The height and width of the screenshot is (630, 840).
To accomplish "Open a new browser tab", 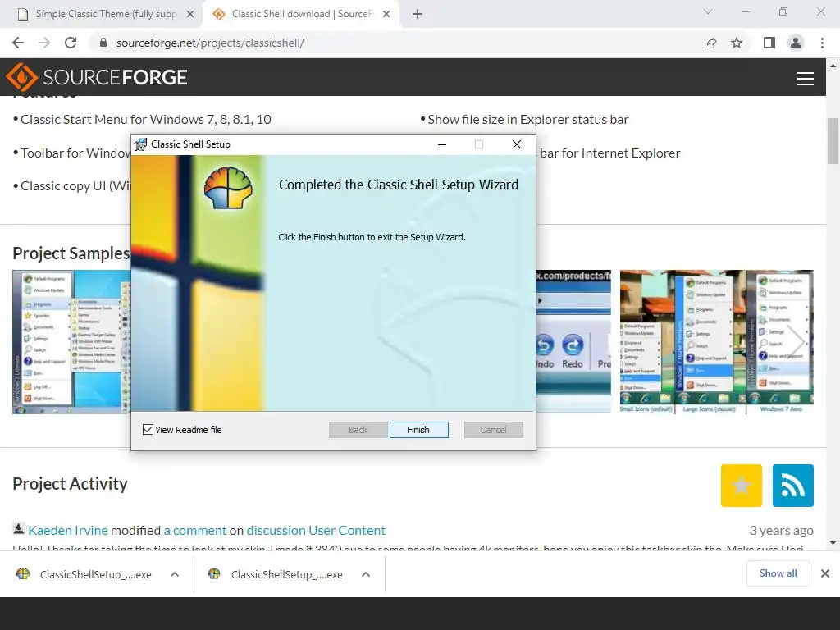I will click(418, 14).
